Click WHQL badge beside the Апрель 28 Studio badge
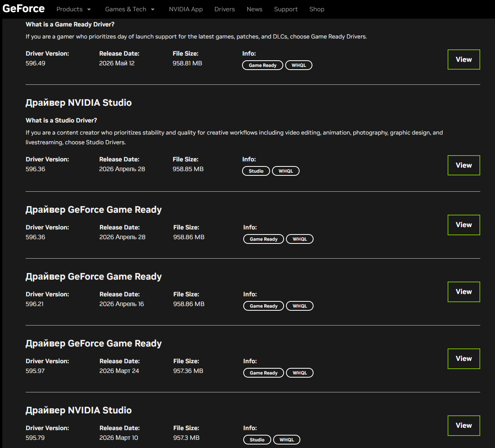The image size is (495, 448). pos(286,171)
